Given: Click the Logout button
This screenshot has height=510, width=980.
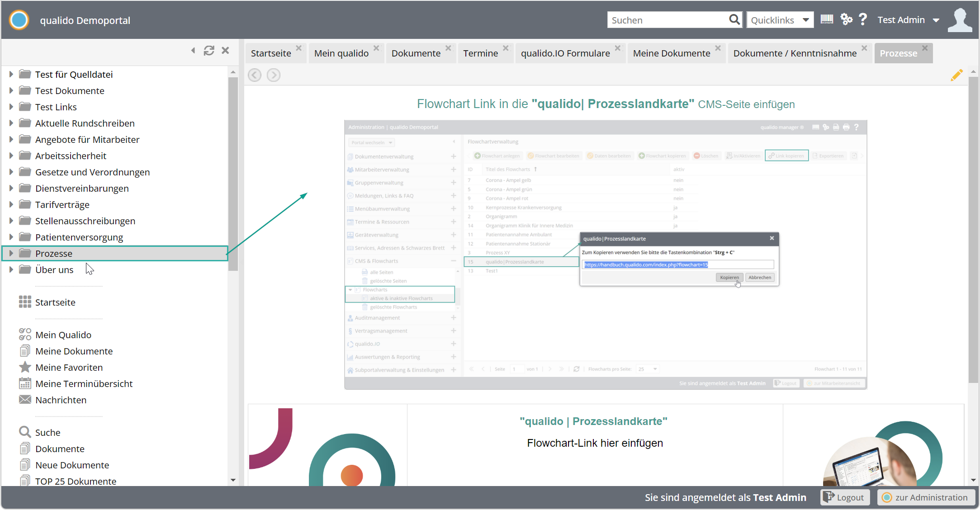Looking at the screenshot, I should [x=845, y=497].
